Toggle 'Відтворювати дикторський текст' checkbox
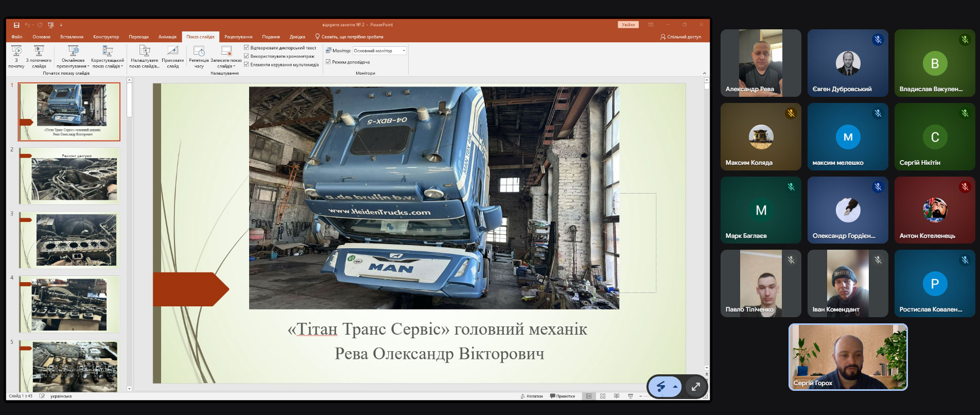The width and height of the screenshot is (980, 415). pos(247,48)
